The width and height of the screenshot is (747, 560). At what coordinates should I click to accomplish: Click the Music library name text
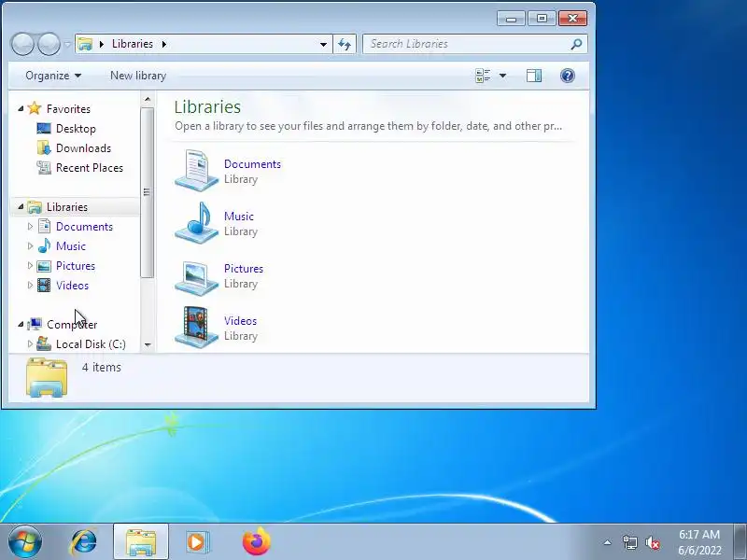pos(239,217)
